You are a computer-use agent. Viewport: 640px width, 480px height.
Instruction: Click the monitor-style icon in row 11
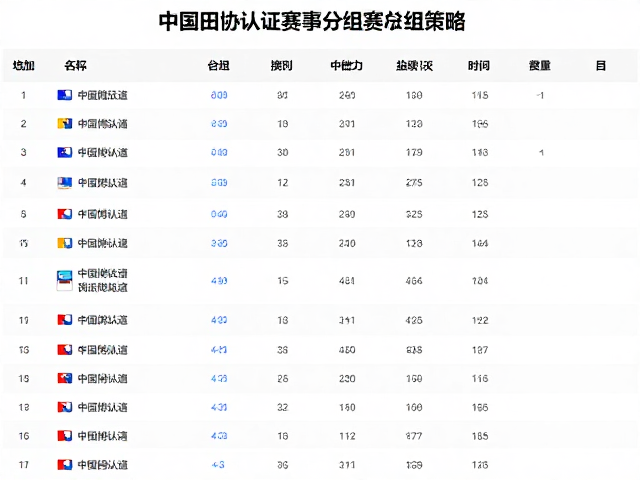click(x=64, y=281)
